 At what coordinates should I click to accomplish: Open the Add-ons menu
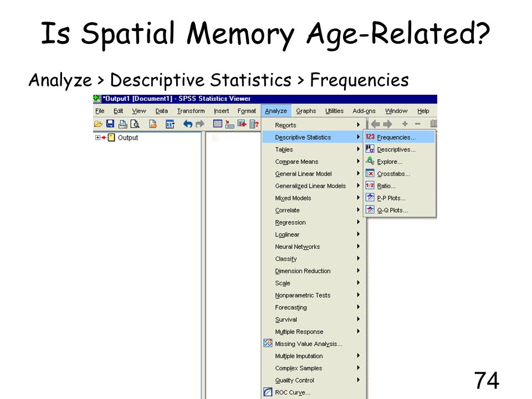[x=364, y=111]
